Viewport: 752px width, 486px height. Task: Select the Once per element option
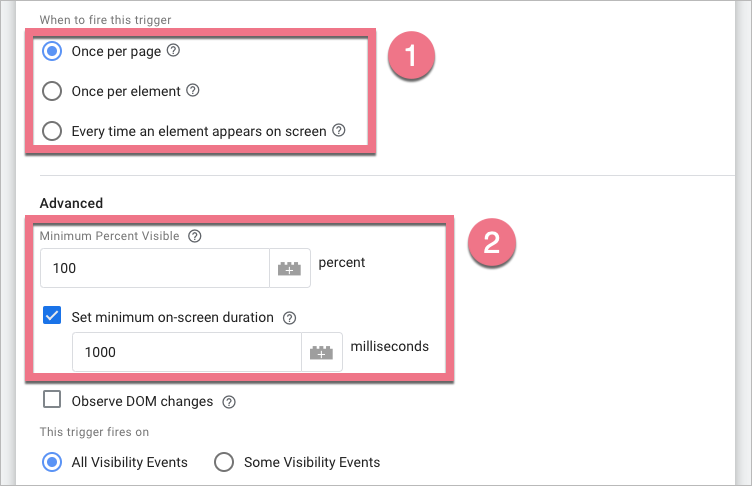[53, 91]
